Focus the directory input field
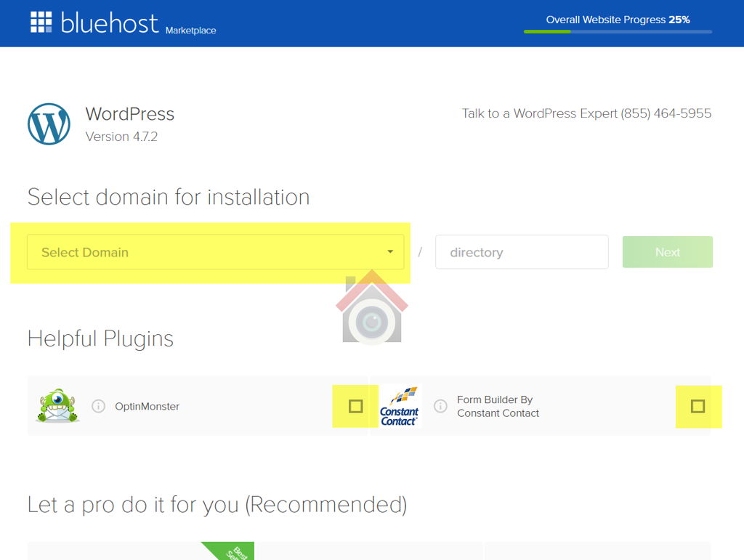The width and height of the screenshot is (744, 560). (521, 252)
